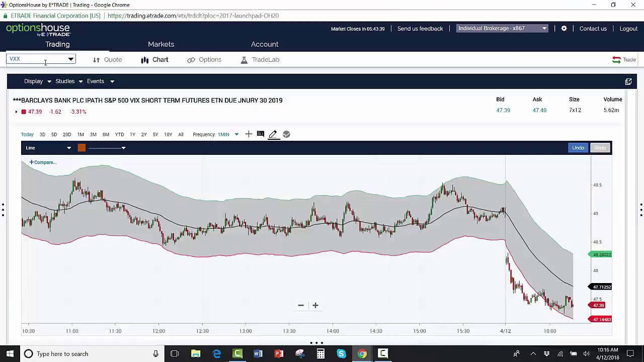Select the 6M time range
Image resolution: width=644 pixels, height=362 pixels.
click(x=106, y=135)
